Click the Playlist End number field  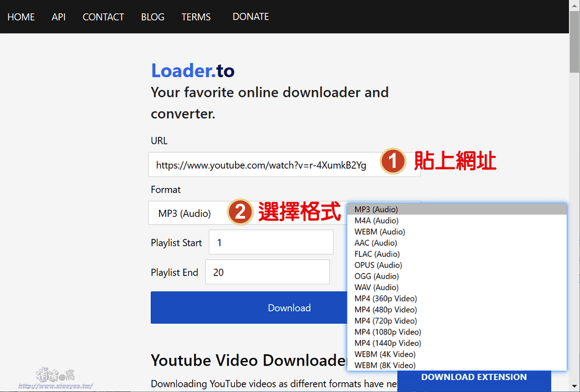pyautogui.click(x=267, y=271)
